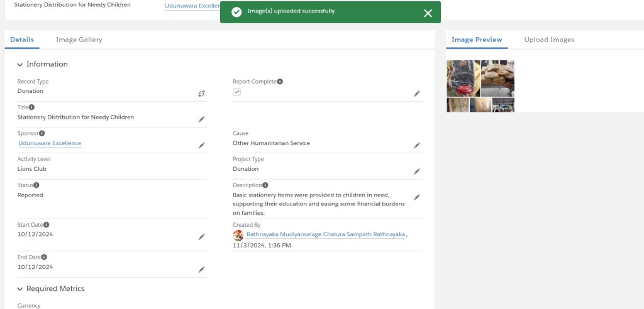Show info tooltip for Sponsor
The width and height of the screenshot is (644, 309).
pyautogui.click(x=42, y=133)
